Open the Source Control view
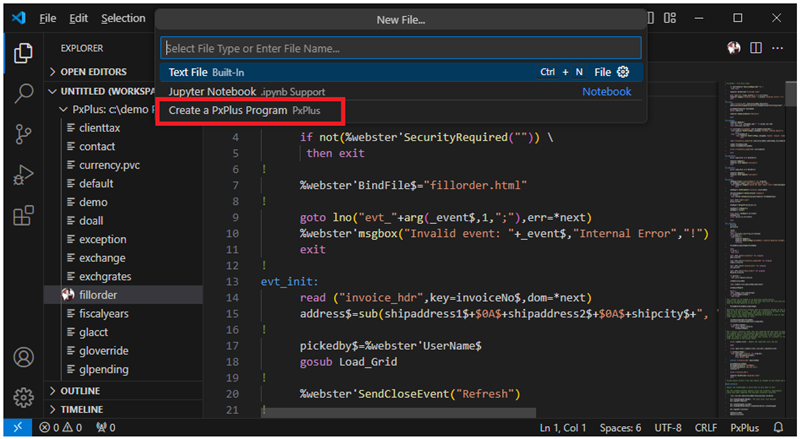 point(24,134)
